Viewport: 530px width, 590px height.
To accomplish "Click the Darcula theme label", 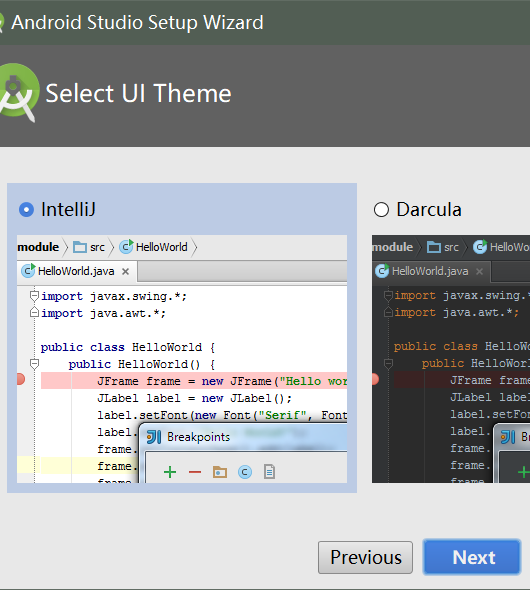I will 429,210.
